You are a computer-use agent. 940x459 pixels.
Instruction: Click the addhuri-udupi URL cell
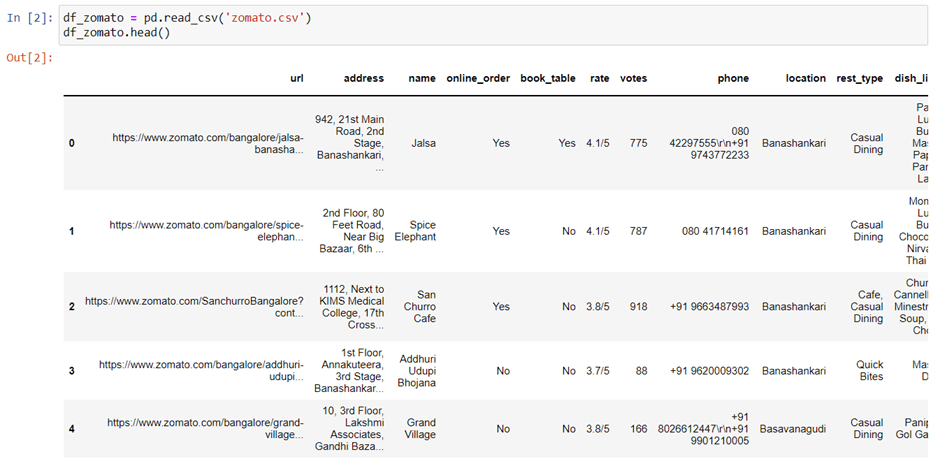(x=201, y=371)
